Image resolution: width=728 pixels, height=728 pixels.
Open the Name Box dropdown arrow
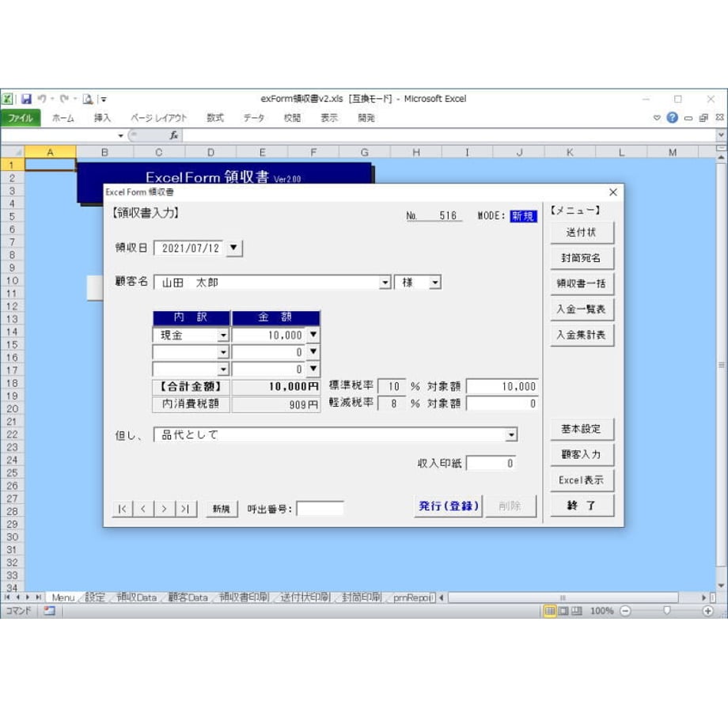[121, 135]
